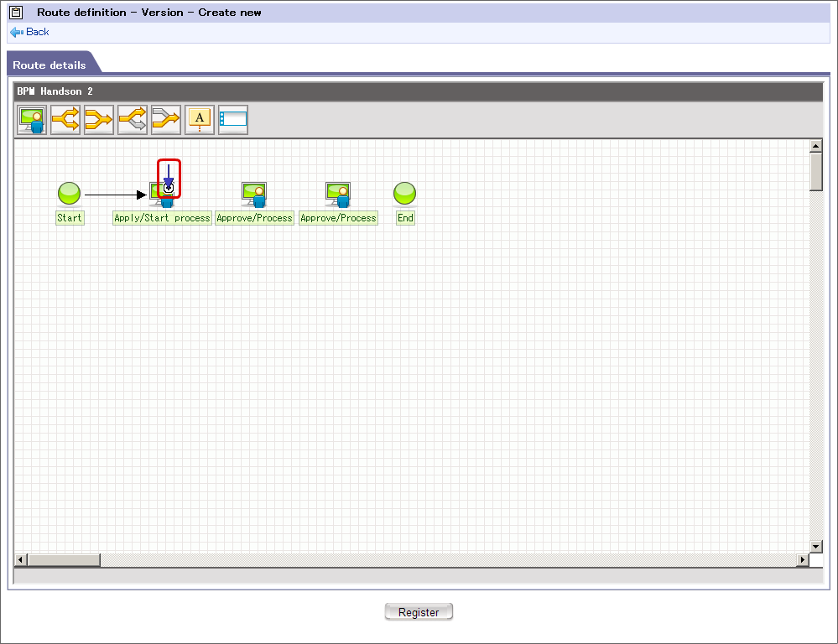Select the split tool with gray branch
The width and height of the screenshot is (838, 644).
pyautogui.click(x=133, y=120)
